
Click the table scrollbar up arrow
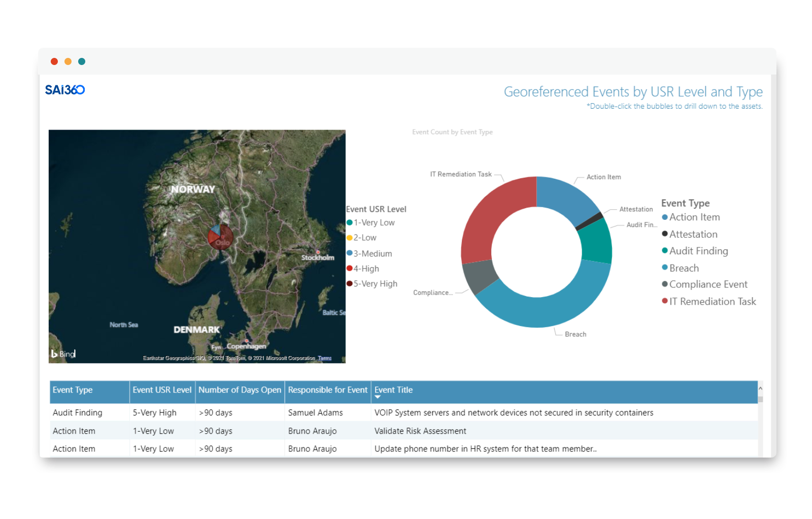tap(760, 388)
